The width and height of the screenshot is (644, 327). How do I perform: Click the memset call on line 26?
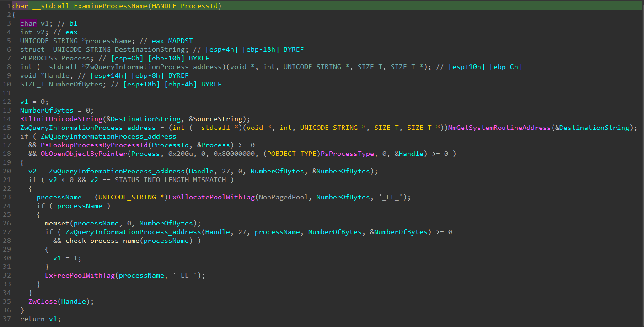tap(57, 223)
